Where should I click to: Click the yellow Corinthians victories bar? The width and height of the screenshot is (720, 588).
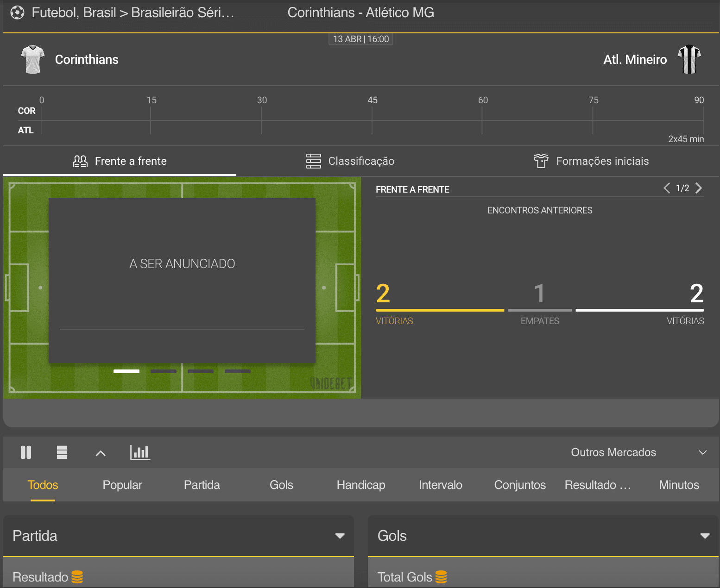coord(440,310)
